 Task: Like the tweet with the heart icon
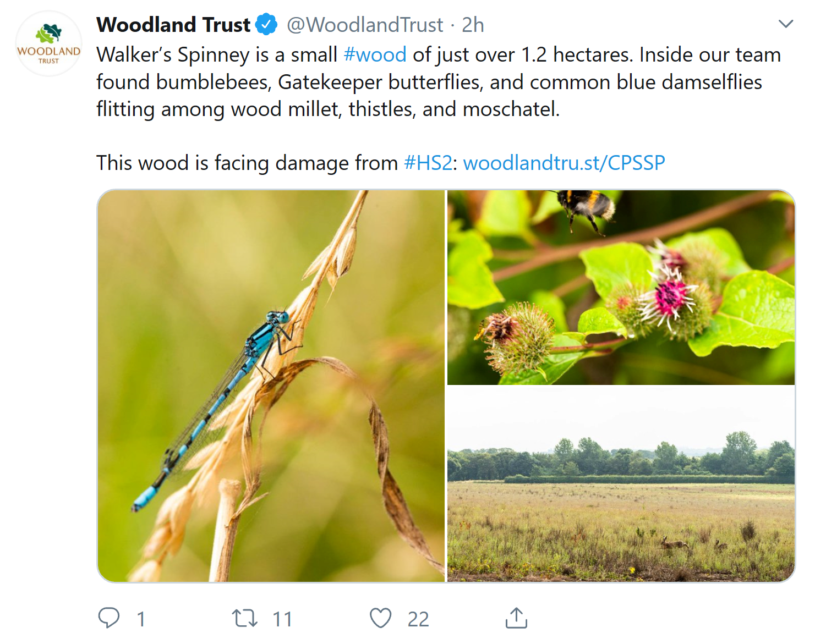(x=380, y=618)
